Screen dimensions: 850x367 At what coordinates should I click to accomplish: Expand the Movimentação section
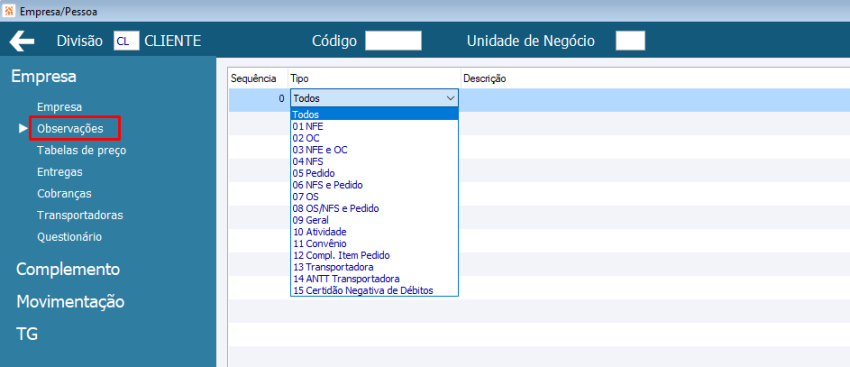(70, 301)
